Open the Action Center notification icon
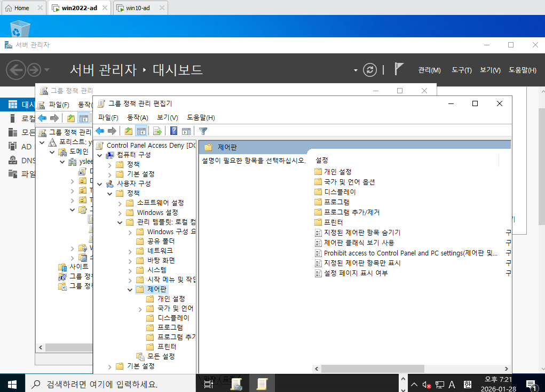Viewport: 545px width, 392px height. pos(531,385)
